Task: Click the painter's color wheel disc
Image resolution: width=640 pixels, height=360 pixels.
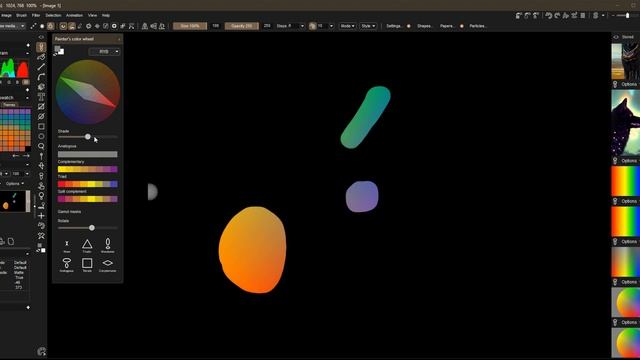Action: pos(88,92)
